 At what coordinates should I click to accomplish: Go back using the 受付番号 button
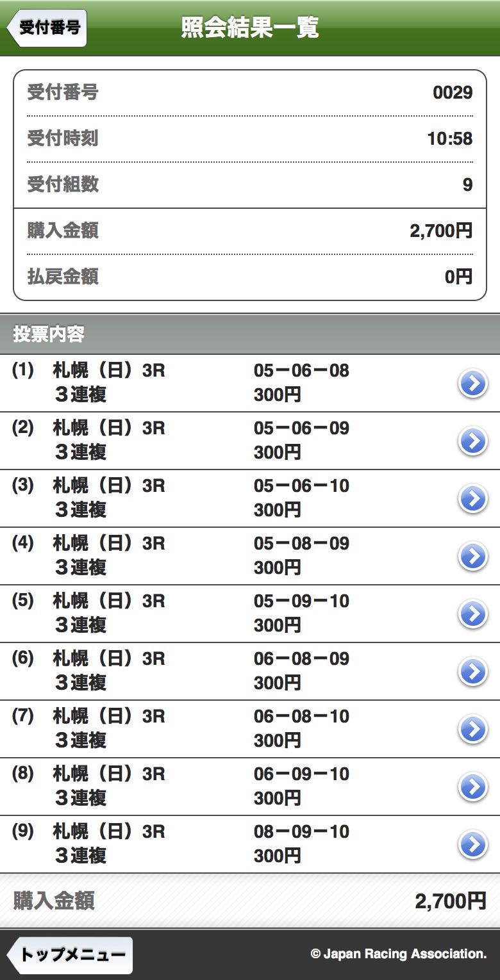pyautogui.click(x=46, y=28)
